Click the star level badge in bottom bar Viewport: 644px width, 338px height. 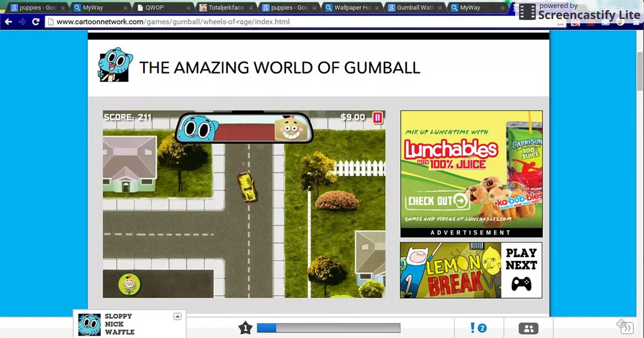245,328
